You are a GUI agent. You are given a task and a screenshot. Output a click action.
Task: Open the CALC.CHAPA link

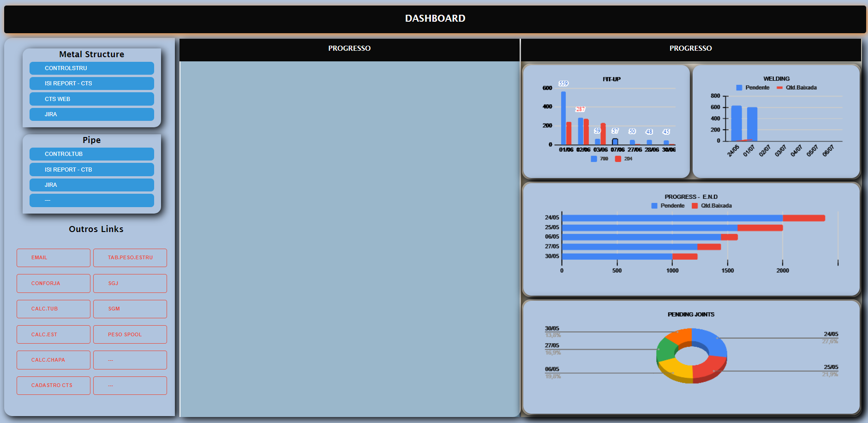[54, 360]
